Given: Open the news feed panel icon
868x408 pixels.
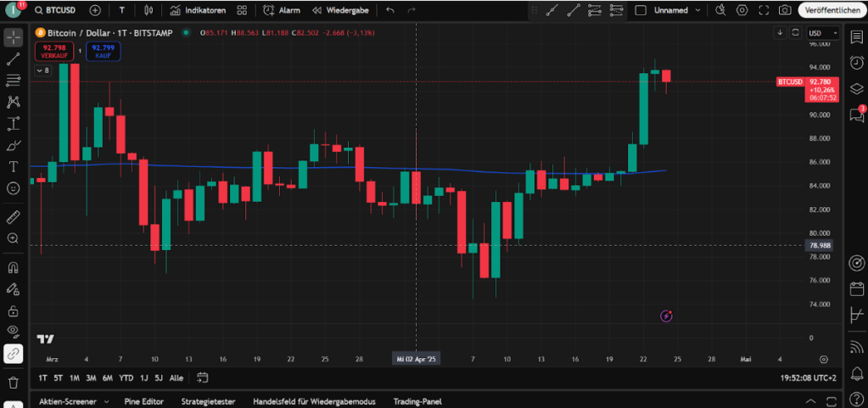Looking at the screenshot, I should tap(856, 347).
